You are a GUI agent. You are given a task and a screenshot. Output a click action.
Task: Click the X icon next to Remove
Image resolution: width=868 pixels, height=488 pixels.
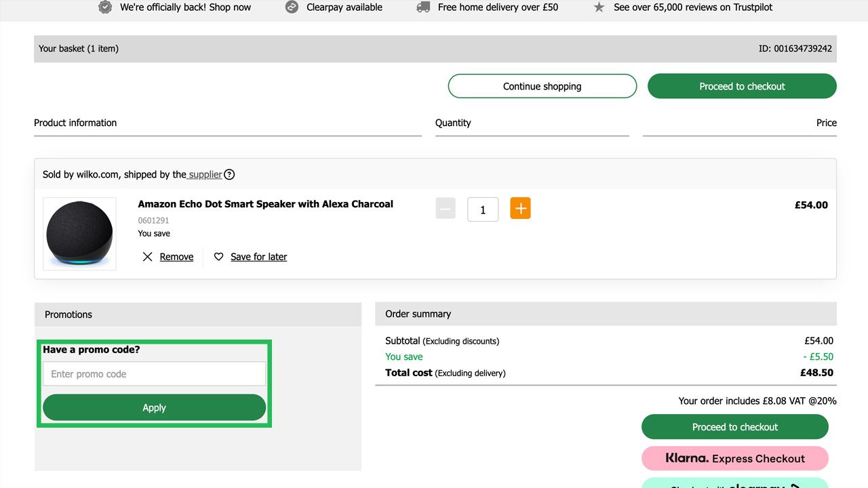tap(147, 257)
